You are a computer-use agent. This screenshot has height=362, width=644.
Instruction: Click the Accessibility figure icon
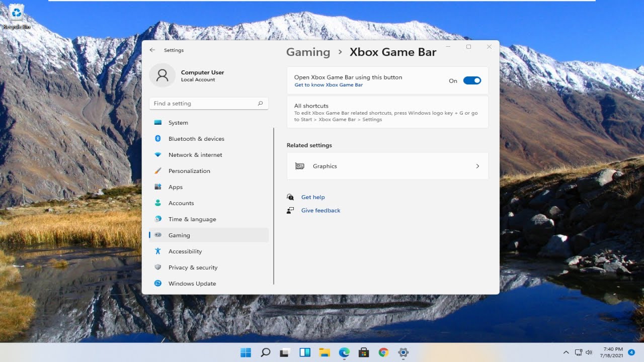pos(158,251)
